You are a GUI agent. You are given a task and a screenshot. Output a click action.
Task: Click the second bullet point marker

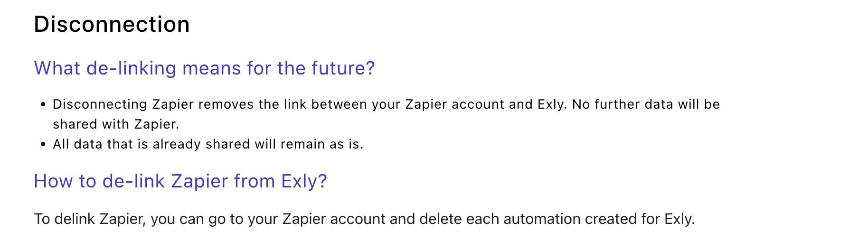click(43, 144)
